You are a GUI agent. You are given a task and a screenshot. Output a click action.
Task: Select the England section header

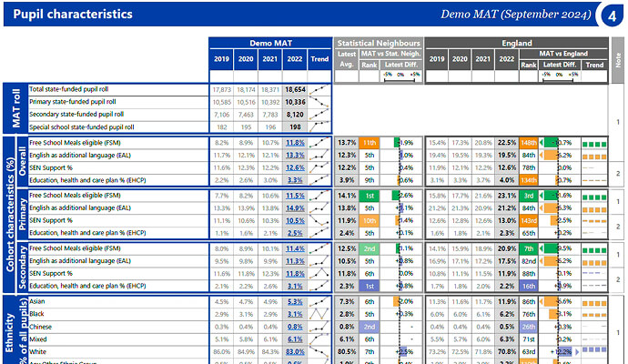(517, 43)
